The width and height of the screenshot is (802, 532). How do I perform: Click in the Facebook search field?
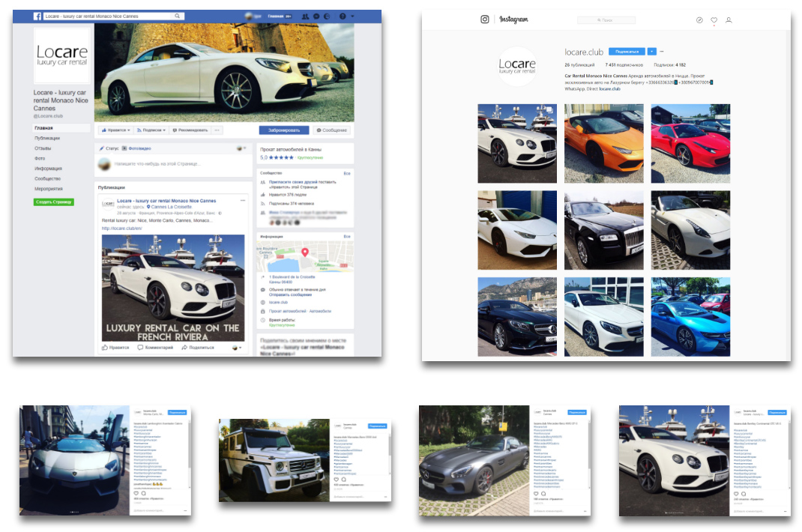pos(108,16)
